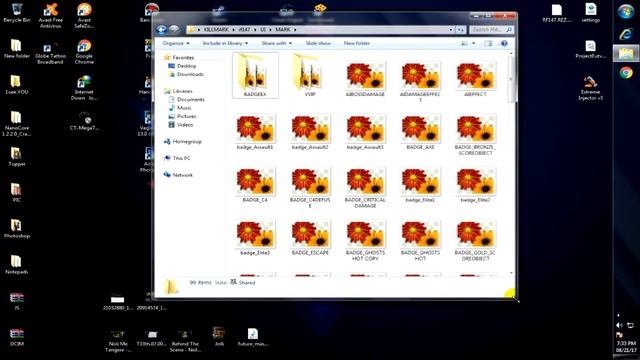Open Google Chrome desktop icon
Viewport: 640px width, 360px height.
pos(84,51)
